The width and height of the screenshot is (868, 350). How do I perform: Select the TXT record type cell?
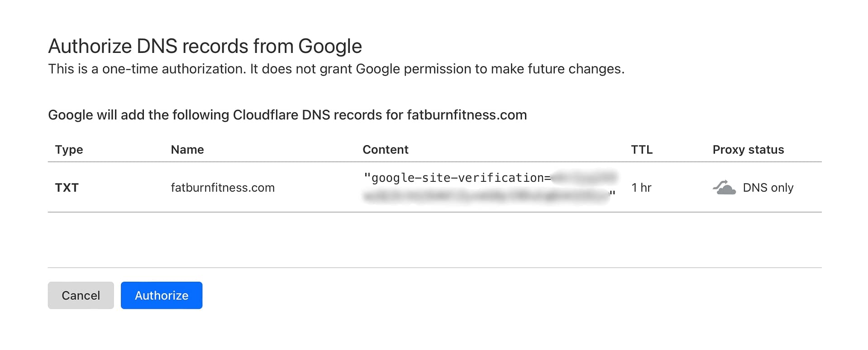67,188
